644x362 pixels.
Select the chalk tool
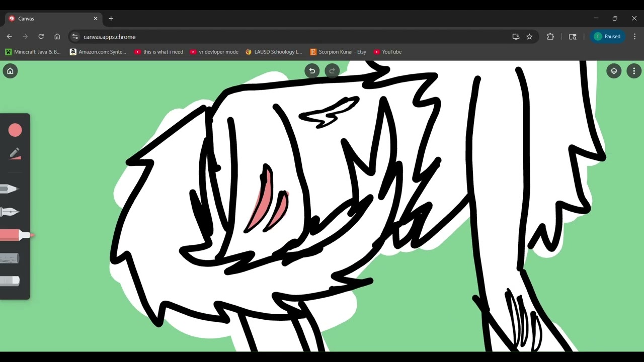click(10, 258)
